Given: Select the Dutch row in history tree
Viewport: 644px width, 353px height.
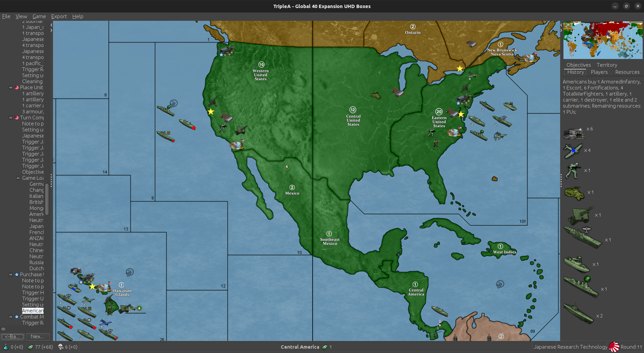Looking at the screenshot, I should [x=37, y=269].
